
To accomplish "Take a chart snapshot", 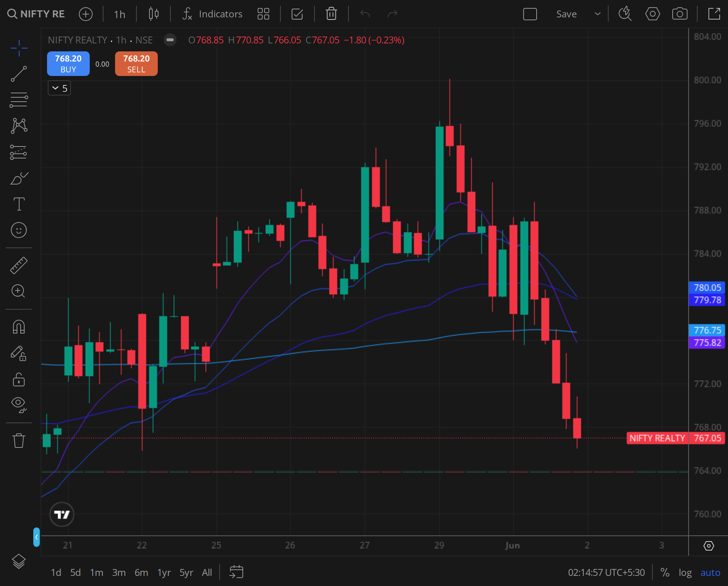I will (x=680, y=14).
